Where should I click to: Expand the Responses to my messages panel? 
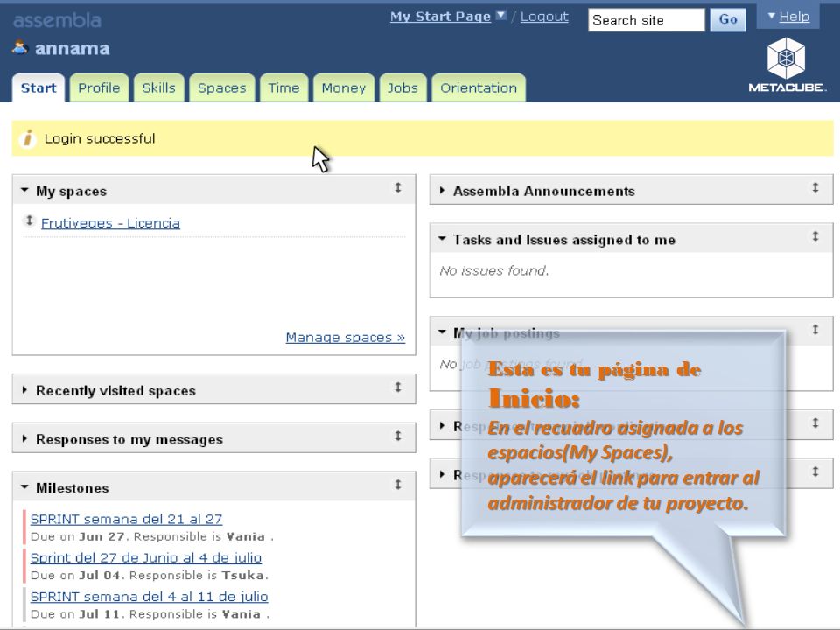24,438
